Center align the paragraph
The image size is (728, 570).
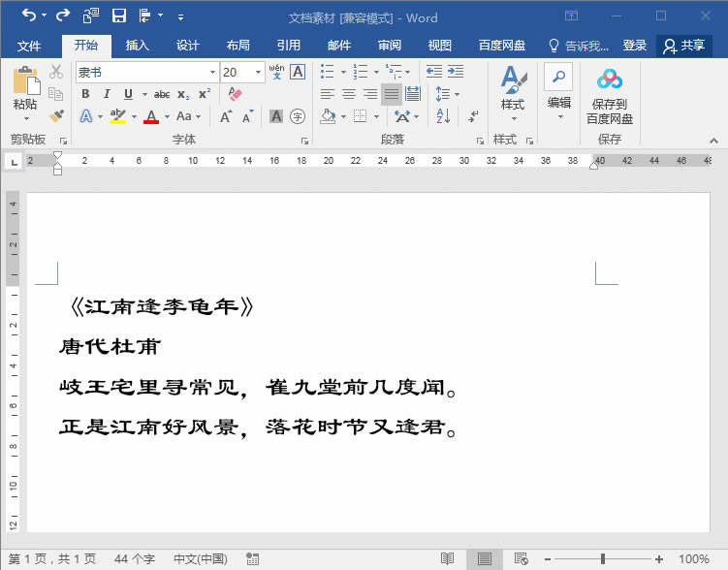click(349, 94)
